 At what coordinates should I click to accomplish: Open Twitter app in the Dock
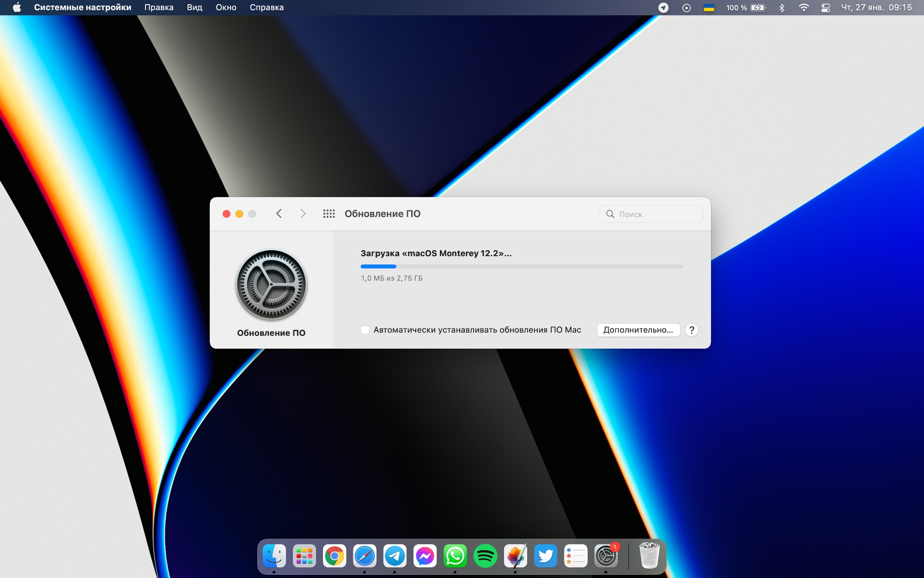[546, 556]
